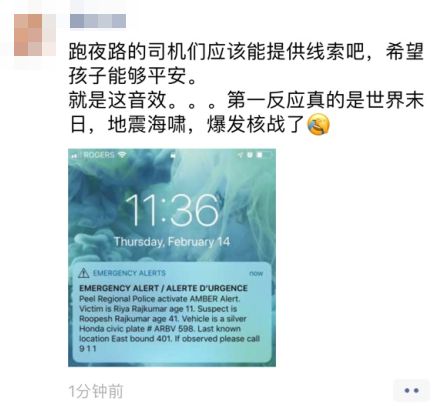The image size is (437, 406).
Task: Tap the lock icon at top of phone screen
Action: 173,155
